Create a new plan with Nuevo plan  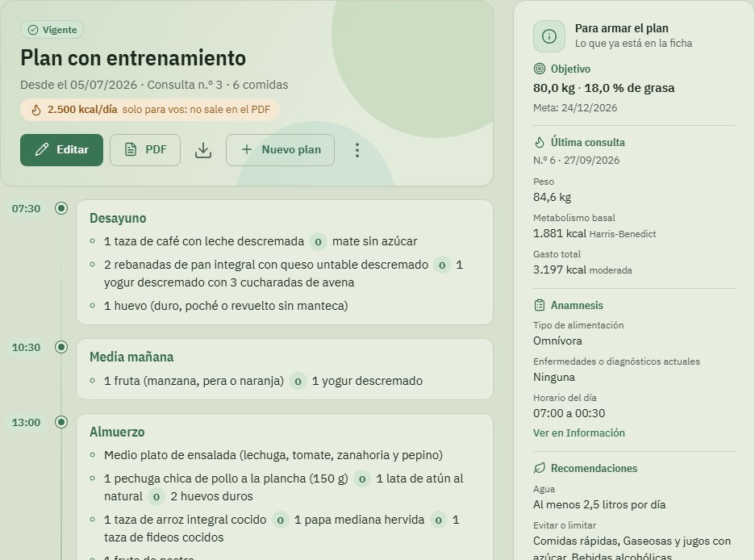click(280, 150)
